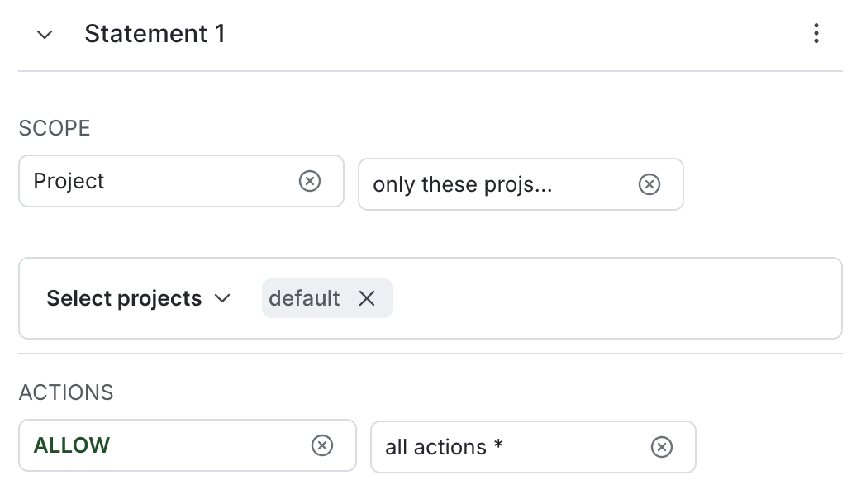Click blank header space beside Statement 1 title
Viewport: 861px width, 504px height.
click(512, 35)
